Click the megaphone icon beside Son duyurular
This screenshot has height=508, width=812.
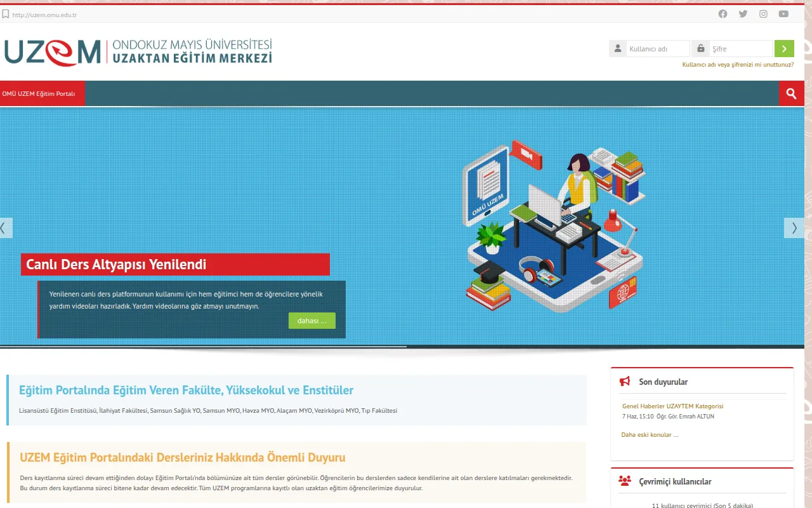pyautogui.click(x=625, y=382)
